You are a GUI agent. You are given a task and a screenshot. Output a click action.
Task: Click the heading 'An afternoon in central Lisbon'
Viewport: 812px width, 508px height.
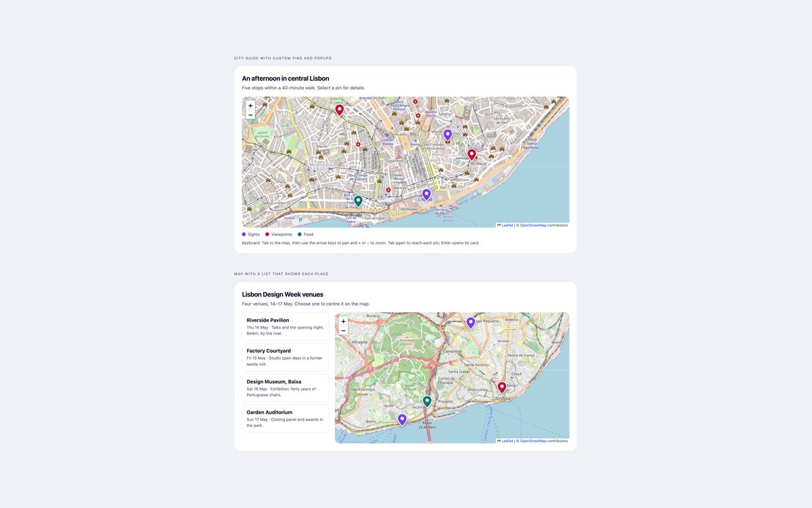(x=286, y=79)
